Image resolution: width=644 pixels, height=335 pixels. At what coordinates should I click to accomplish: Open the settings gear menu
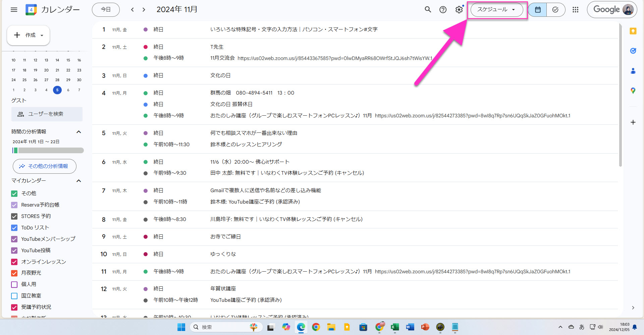coord(459,10)
